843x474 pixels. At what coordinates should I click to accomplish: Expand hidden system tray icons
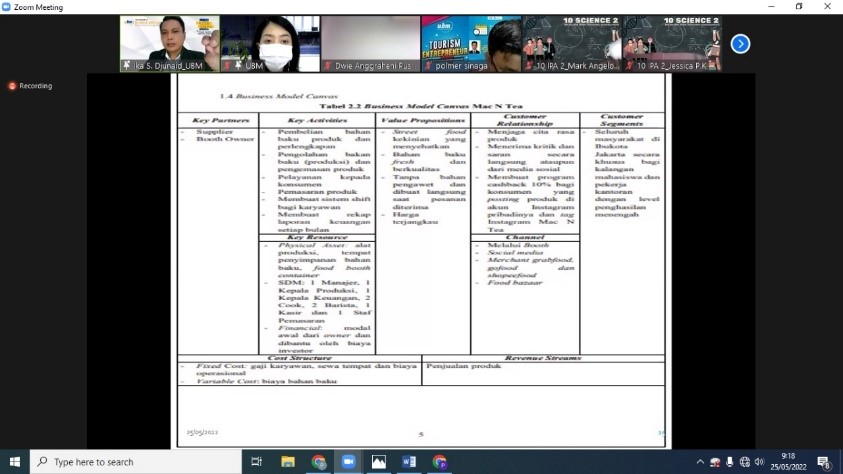pyautogui.click(x=700, y=462)
